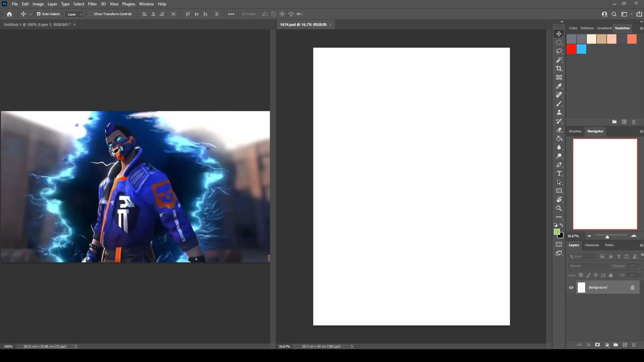
Task: Select the Paint Bucket tool
Action: pos(559,138)
